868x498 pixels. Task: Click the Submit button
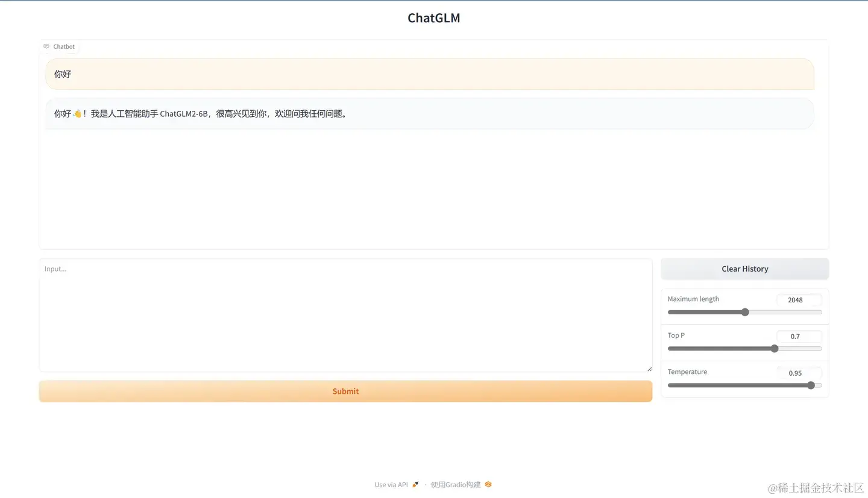(345, 391)
